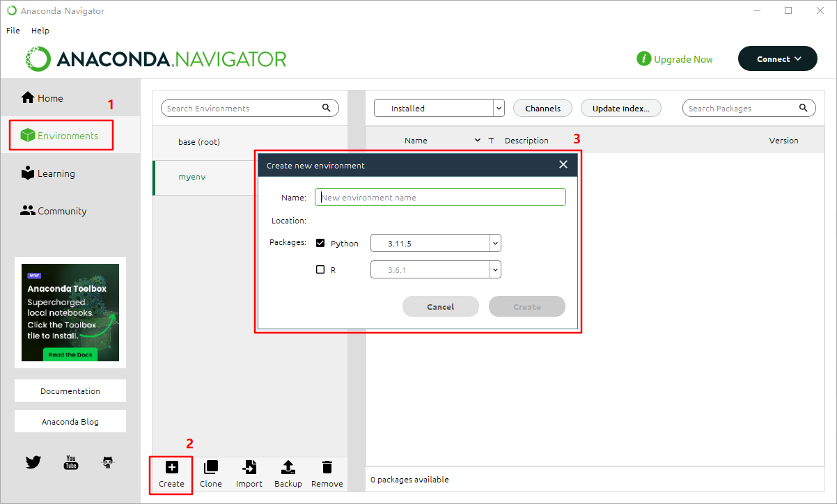Viewport: 837px width, 504px height.
Task: Click the Import environment icon
Action: (249, 467)
